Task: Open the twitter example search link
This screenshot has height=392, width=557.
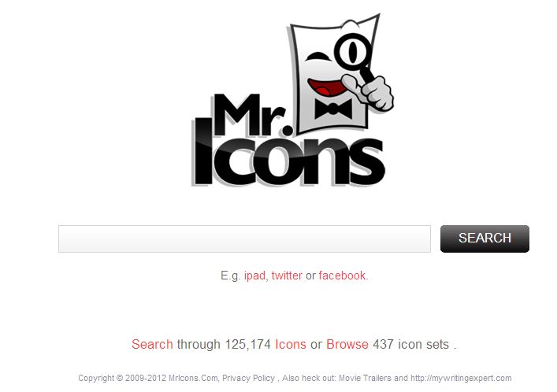Action: (x=287, y=276)
